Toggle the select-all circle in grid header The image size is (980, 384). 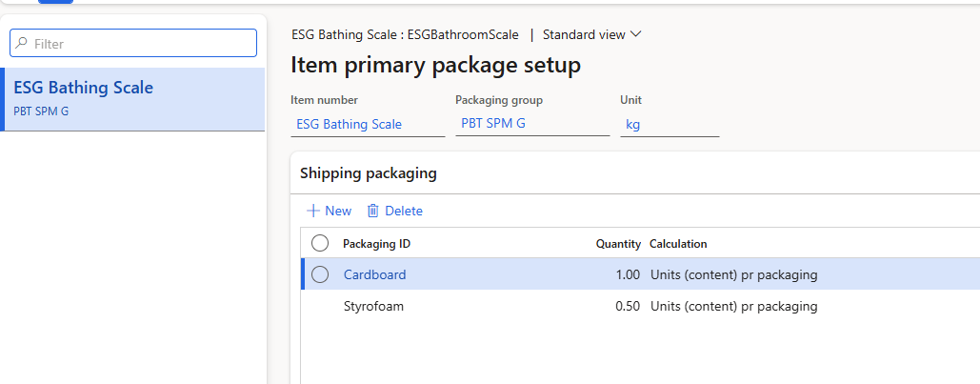tap(320, 243)
